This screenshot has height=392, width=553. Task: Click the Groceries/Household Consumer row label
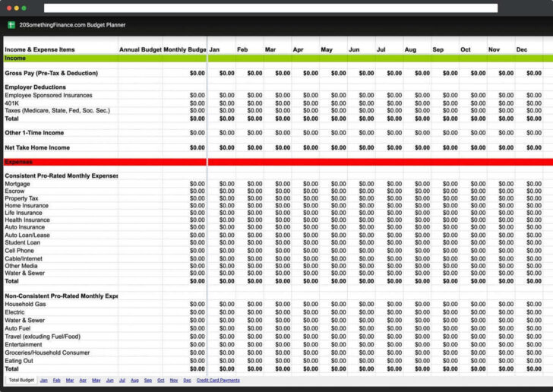(x=46, y=352)
